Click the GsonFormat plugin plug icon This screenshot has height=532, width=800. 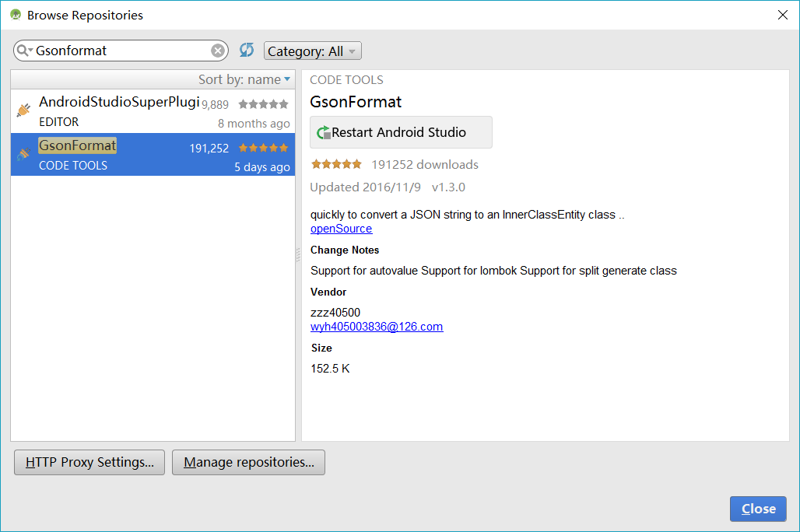(23, 153)
